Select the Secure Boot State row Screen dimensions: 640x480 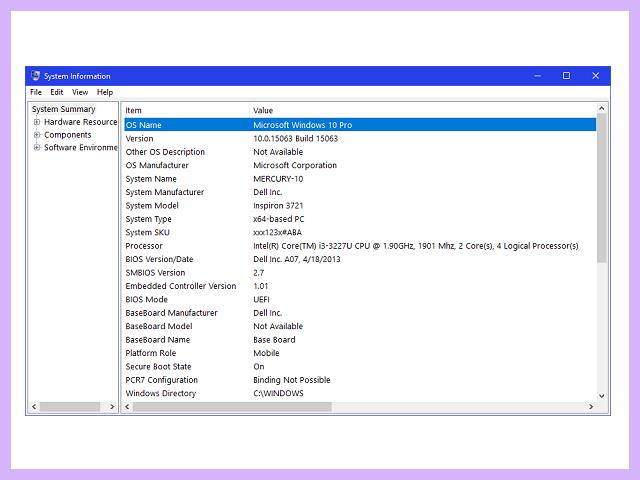360,367
